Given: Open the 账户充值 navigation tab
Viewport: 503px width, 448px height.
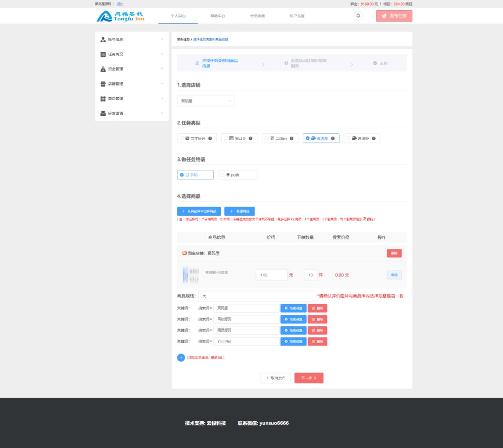Looking at the screenshot, I should click(x=297, y=16).
